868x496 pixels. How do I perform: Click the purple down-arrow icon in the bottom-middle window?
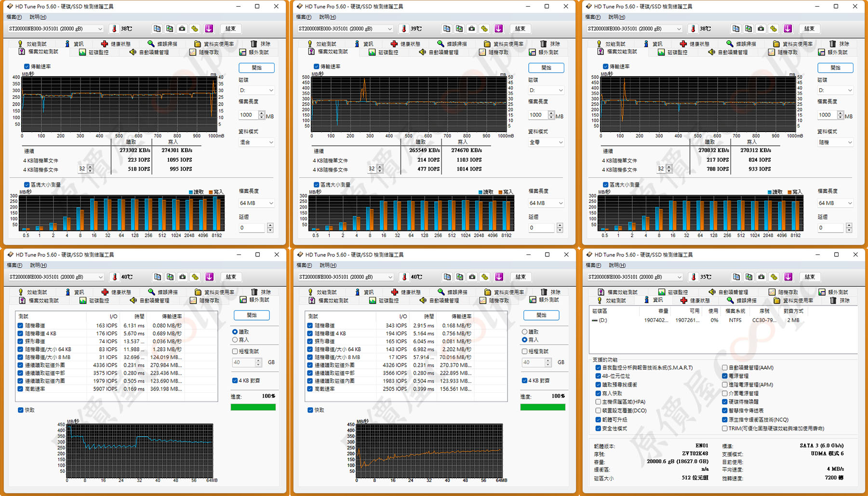[499, 277]
